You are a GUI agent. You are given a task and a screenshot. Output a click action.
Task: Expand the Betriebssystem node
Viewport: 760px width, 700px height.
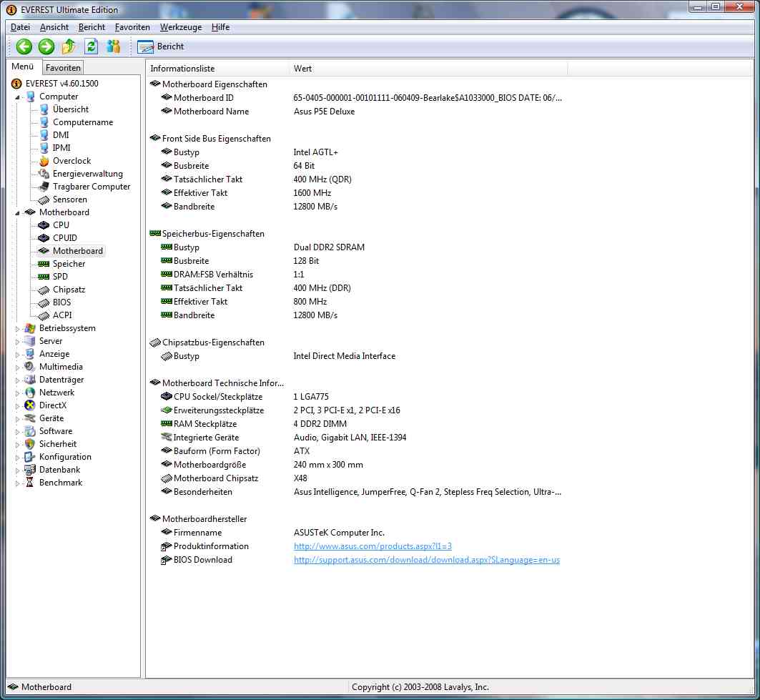pos(17,329)
